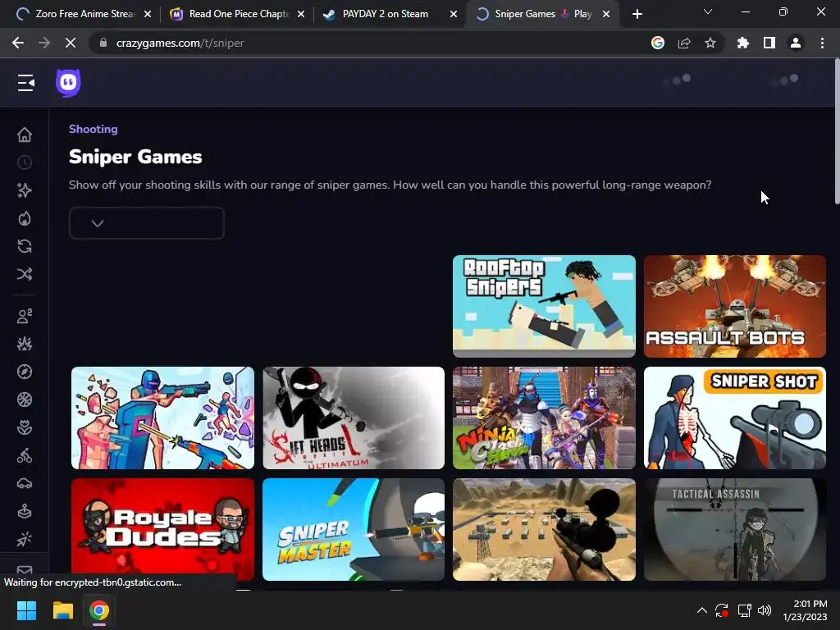
Task: Select the Sniper Games tab
Action: (542, 14)
